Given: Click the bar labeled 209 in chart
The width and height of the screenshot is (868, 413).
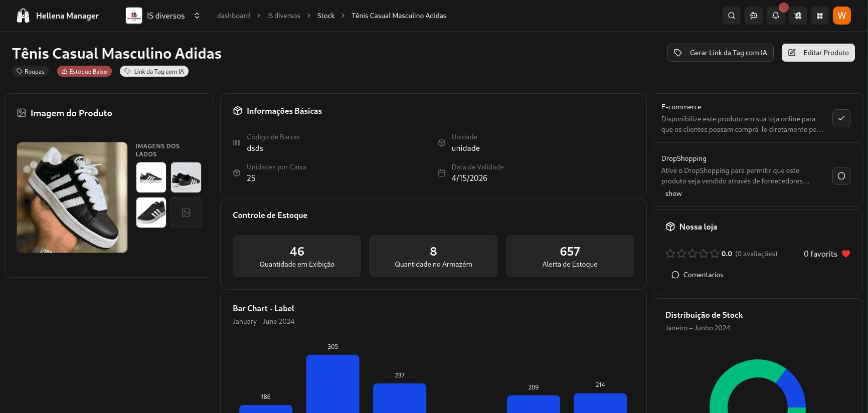Looking at the screenshot, I should click(x=534, y=404).
